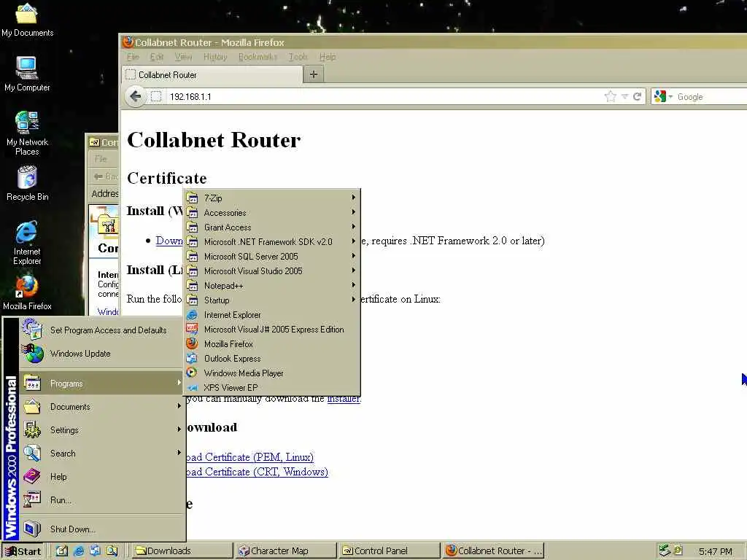This screenshot has height=560, width=747.
Task: Open the Search submenu in Start menu
Action: [102, 454]
